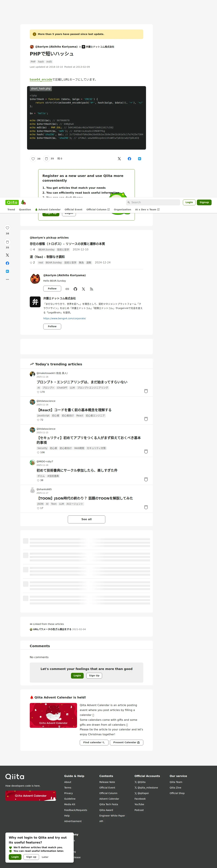This screenshot has height=868, width=217.
Task: Open the red Qiita Advent Calendar banner image
Action: 53,715
